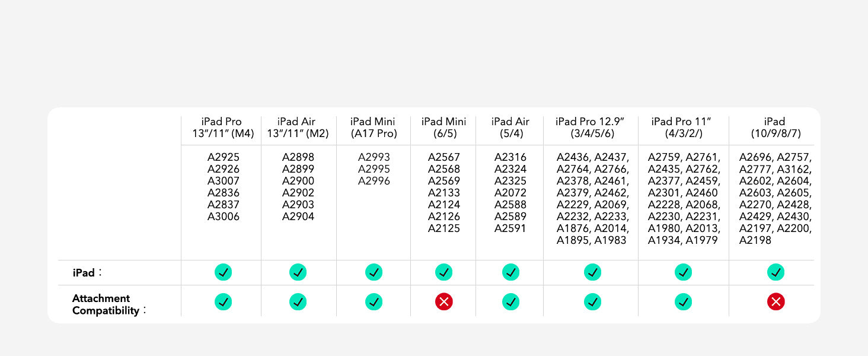The image size is (868, 356).
Task: Click the iPad Pro 12.9" (3/4/5/6) header
Action: (592, 128)
